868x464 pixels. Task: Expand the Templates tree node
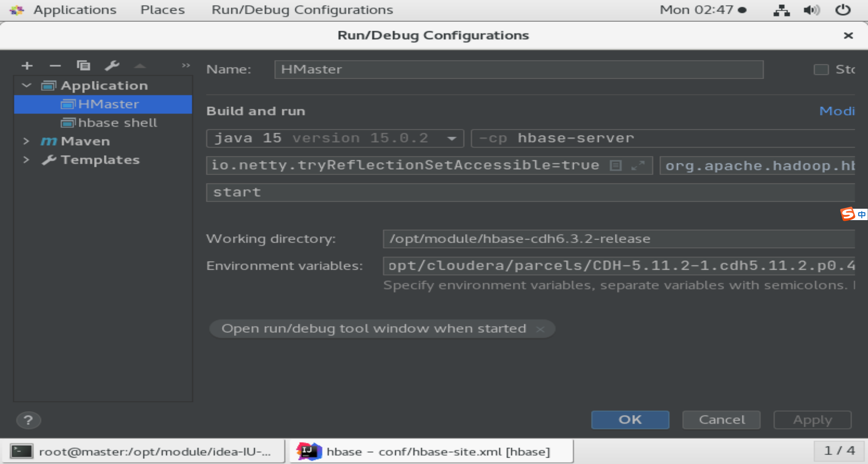tap(27, 160)
